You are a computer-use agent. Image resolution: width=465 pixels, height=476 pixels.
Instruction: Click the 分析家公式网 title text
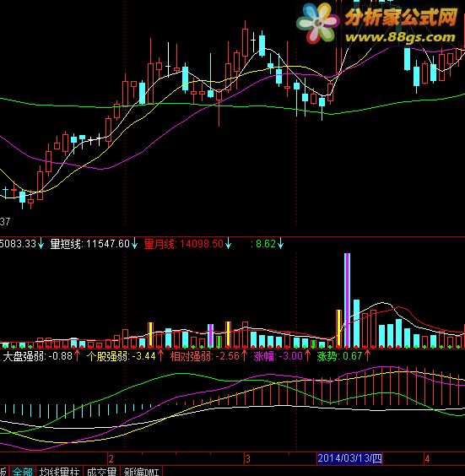(401, 18)
